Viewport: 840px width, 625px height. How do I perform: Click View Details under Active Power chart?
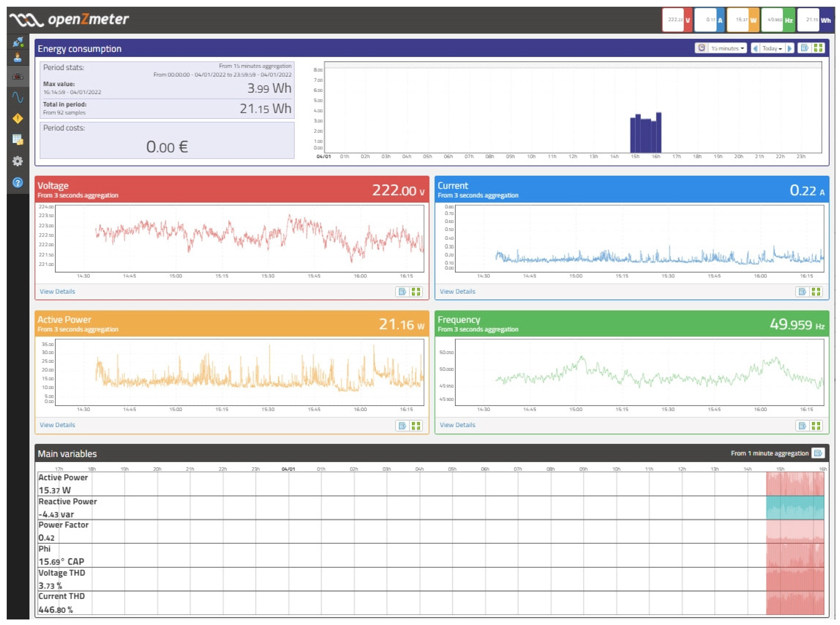pyautogui.click(x=57, y=425)
